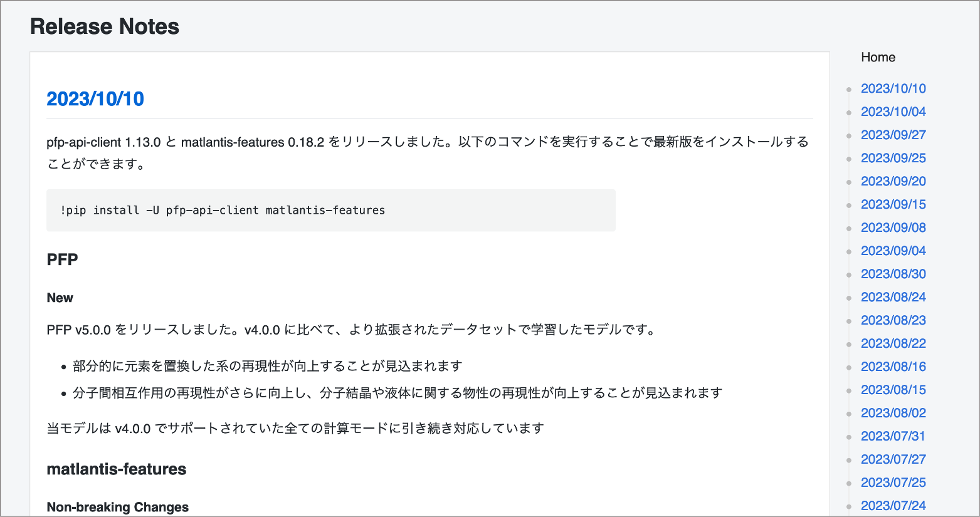Navigate to the 2023/09/15 release
The height and width of the screenshot is (517, 980).
pos(893,204)
